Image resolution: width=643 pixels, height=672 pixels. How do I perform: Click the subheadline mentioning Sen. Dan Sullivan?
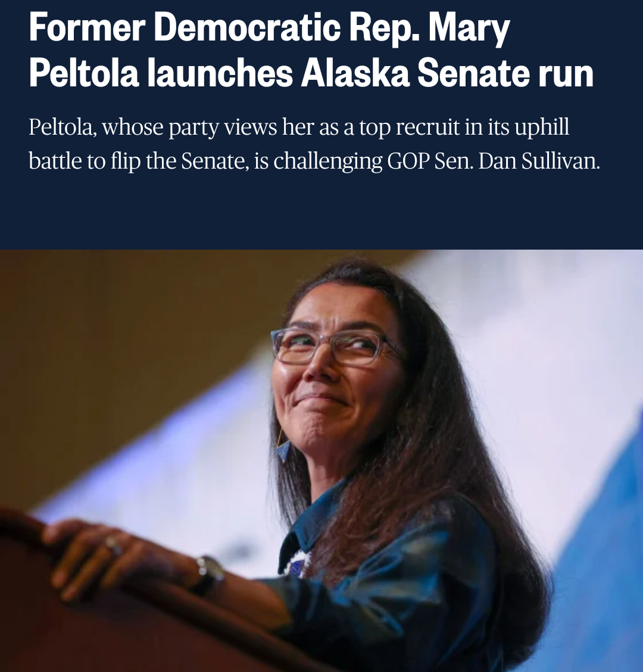[x=314, y=144]
